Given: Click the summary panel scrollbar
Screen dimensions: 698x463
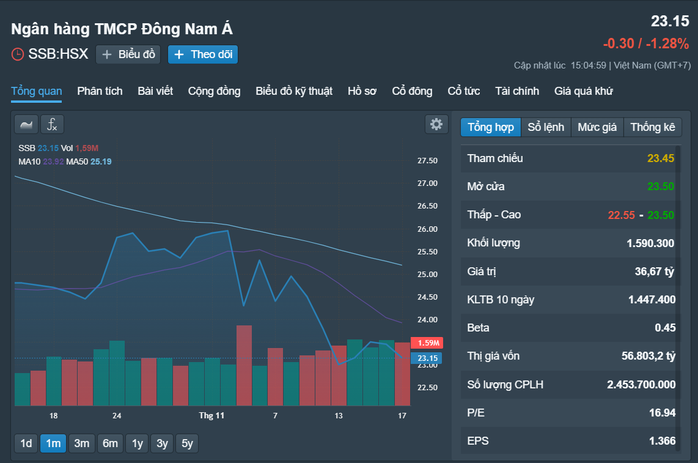Looking at the screenshot, I should tap(678, 298).
